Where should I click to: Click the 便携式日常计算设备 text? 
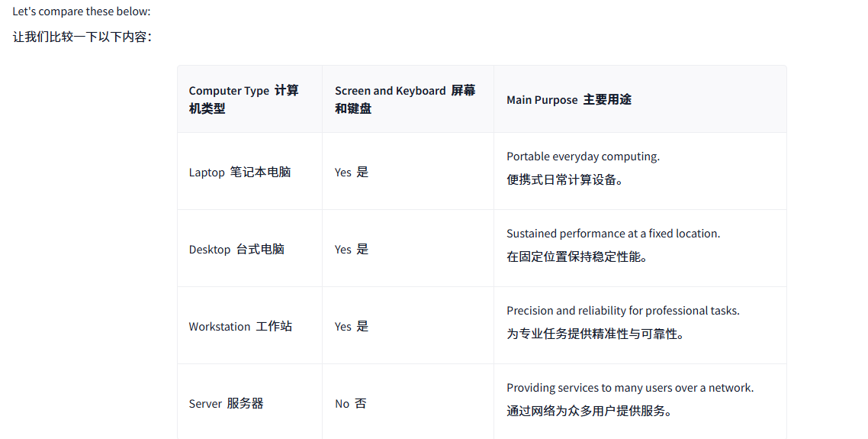point(564,179)
